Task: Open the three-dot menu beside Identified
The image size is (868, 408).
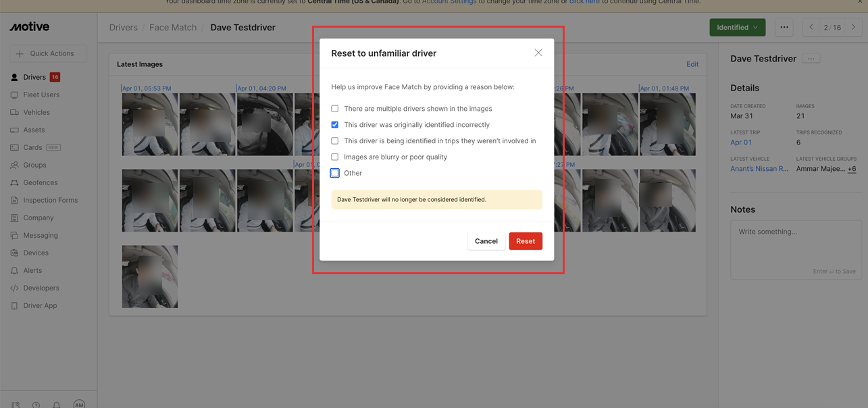Action: (x=784, y=28)
